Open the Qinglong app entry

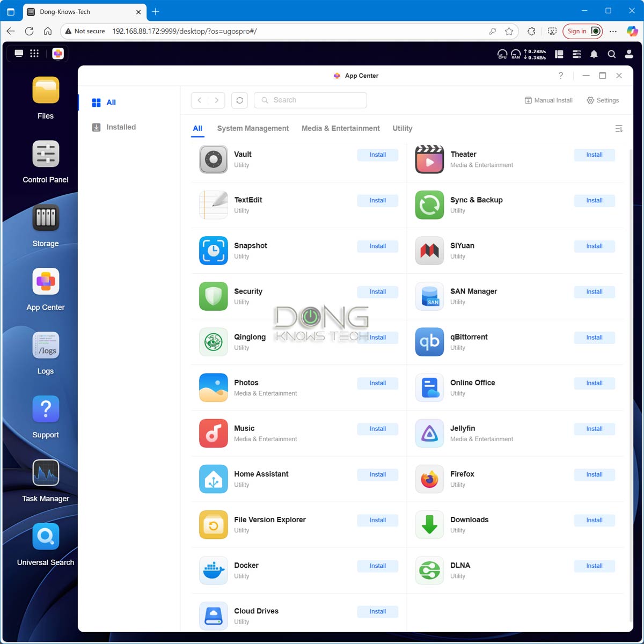[x=298, y=342]
